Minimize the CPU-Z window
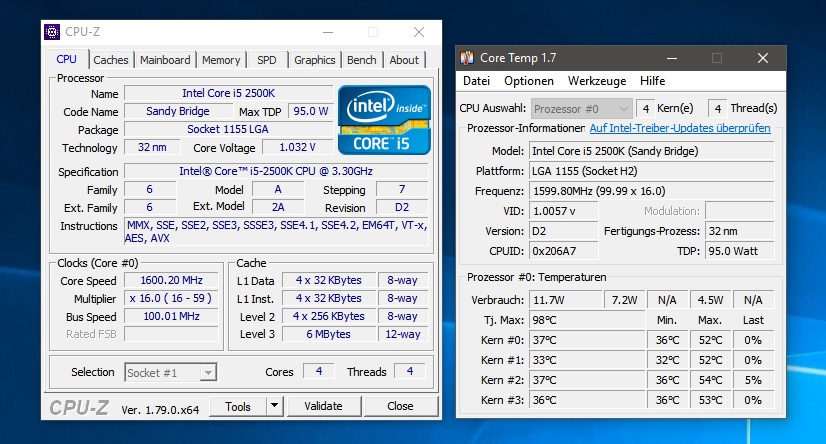The width and height of the screenshot is (826, 444). [328, 33]
